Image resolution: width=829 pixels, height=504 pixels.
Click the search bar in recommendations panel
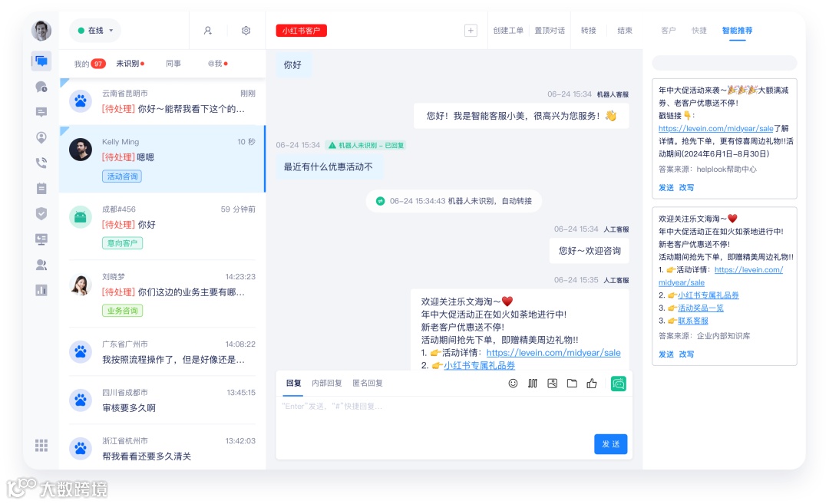click(725, 63)
